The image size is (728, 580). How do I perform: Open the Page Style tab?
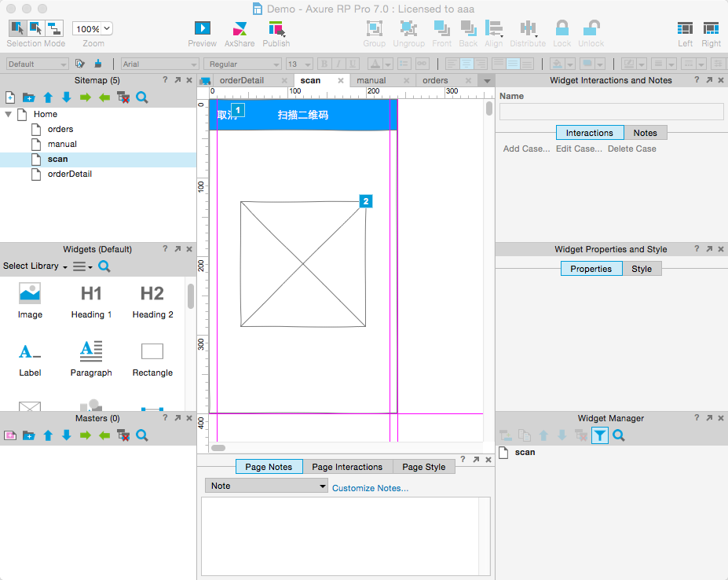(x=424, y=467)
